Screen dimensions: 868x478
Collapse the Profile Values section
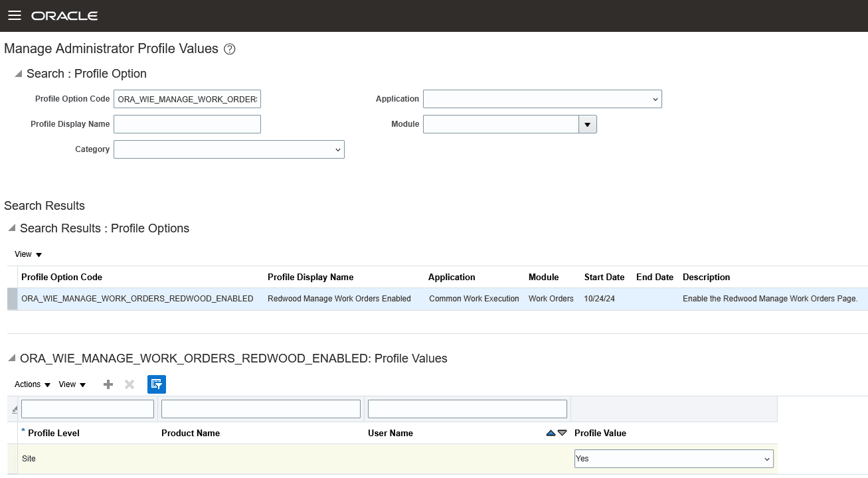click(x=11, y=358)
